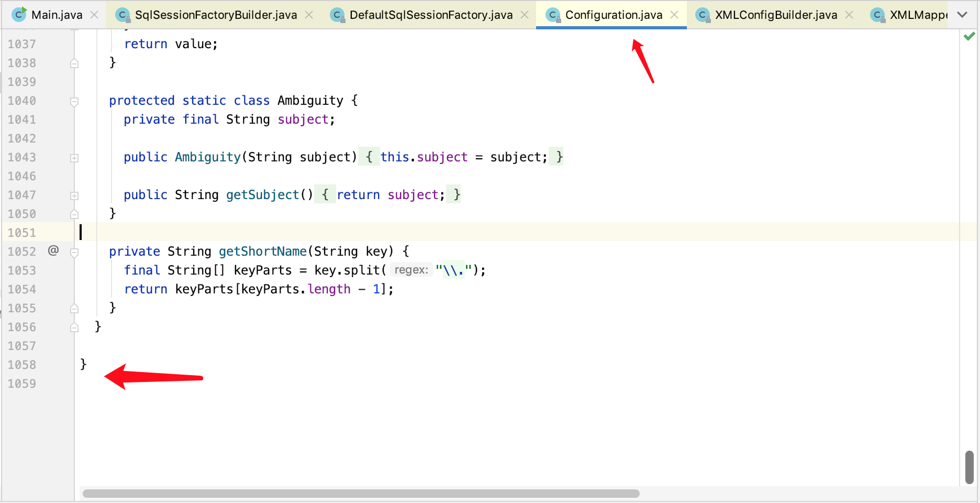This screenshot has width=980, height=503.
Task: Expand the folded Ambiguity constructor on line 1043
Action: [74, 158]
